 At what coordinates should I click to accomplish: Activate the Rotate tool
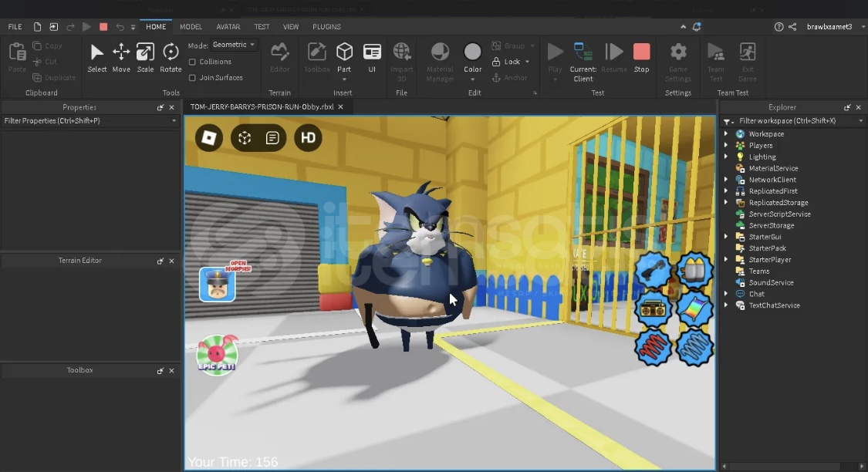171,52
